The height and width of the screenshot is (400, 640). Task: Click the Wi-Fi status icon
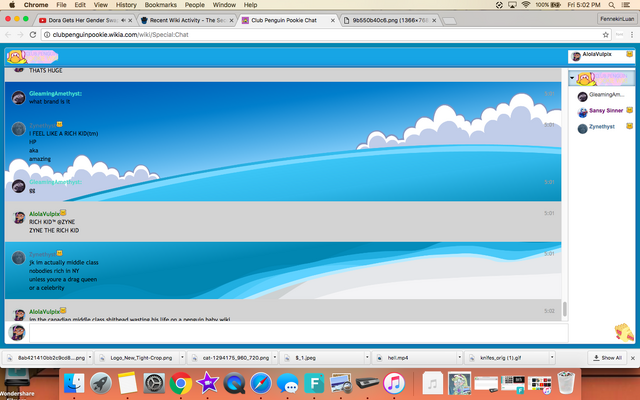pyautogui.click(x=526, y=5)
